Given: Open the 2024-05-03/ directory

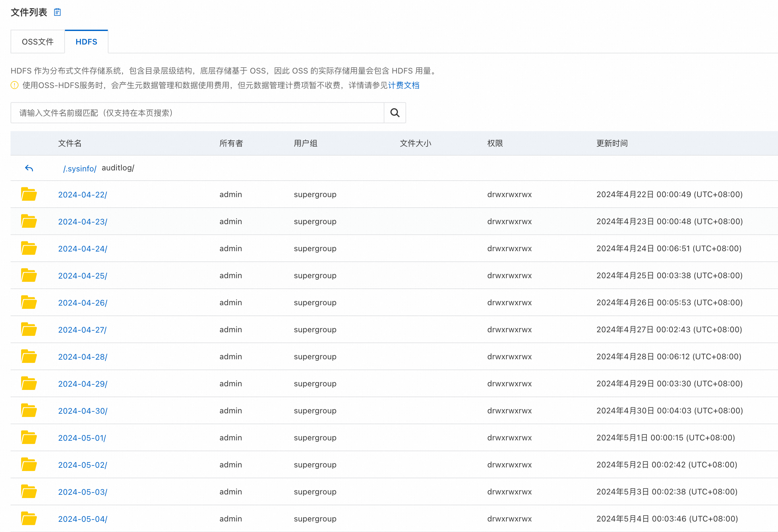Looking at the screenshot, I should pyautogui.click(x=82, y=491).
